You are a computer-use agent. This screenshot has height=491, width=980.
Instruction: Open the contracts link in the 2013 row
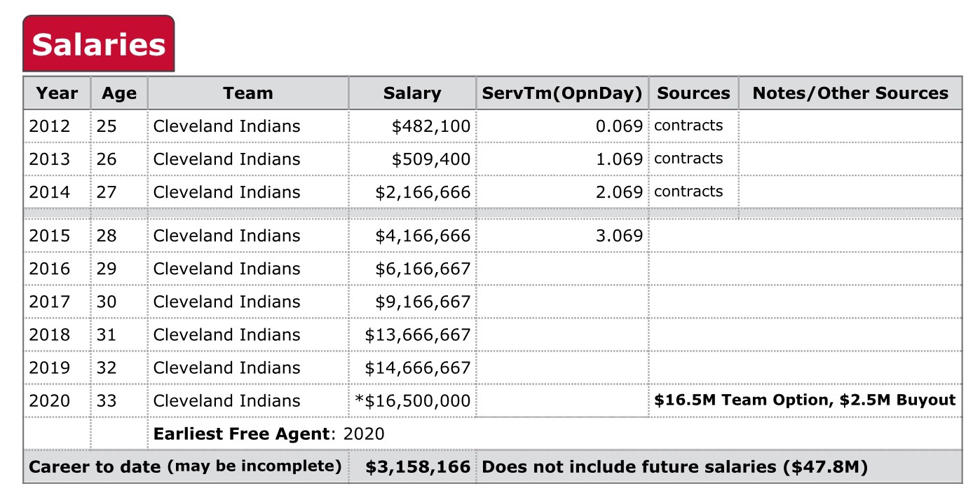click(x=688, y=159)
